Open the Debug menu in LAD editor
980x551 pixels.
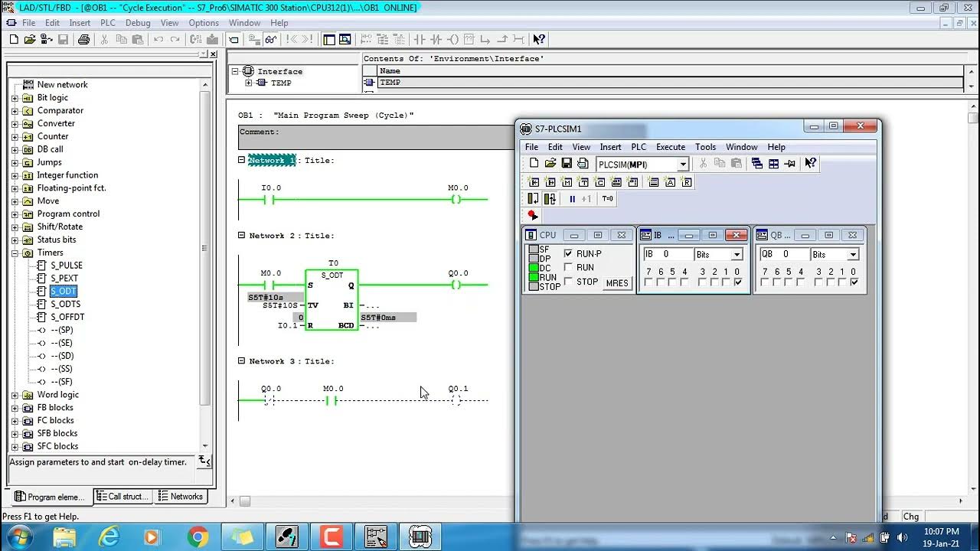pyautogui.click(x=138, y=23)
